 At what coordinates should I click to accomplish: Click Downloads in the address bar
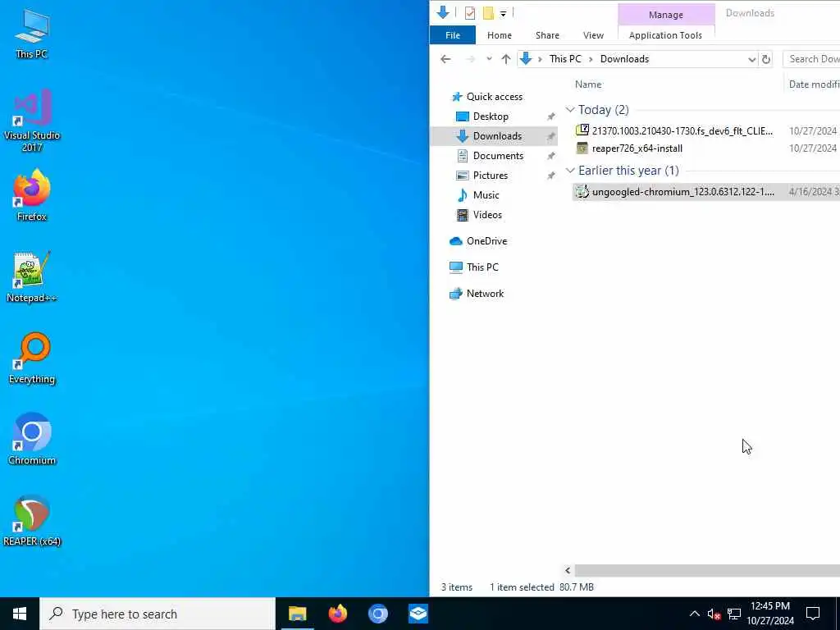click(624, 59)
